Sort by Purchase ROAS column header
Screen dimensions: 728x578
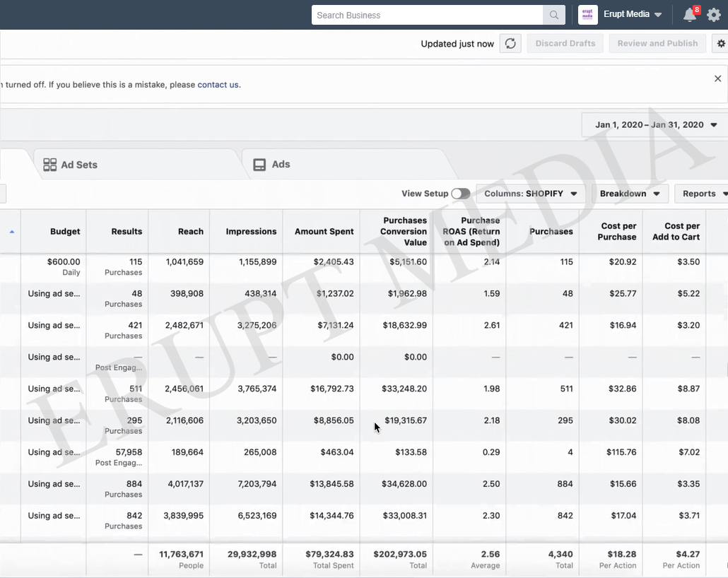[x=471, y=231]
